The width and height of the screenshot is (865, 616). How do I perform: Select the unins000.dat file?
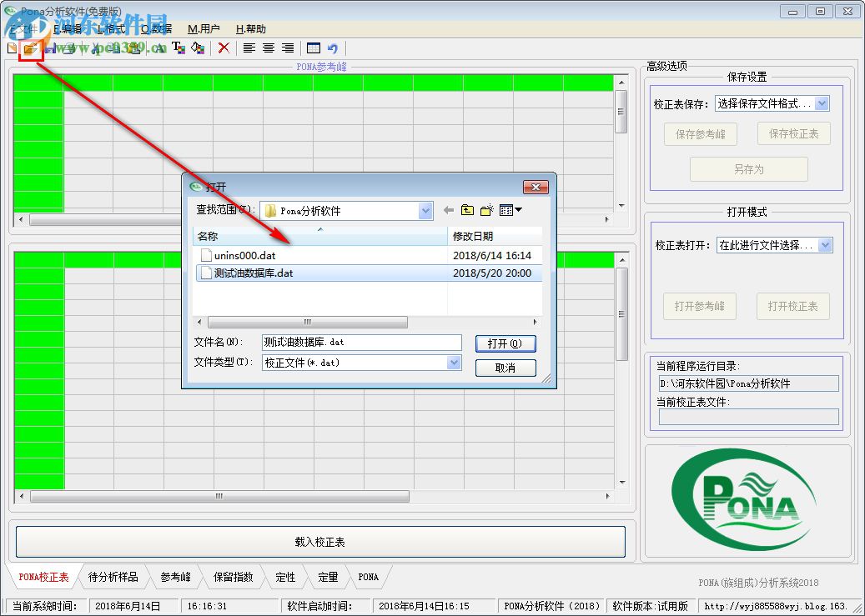pyautogui.click(x=244, y=255)
